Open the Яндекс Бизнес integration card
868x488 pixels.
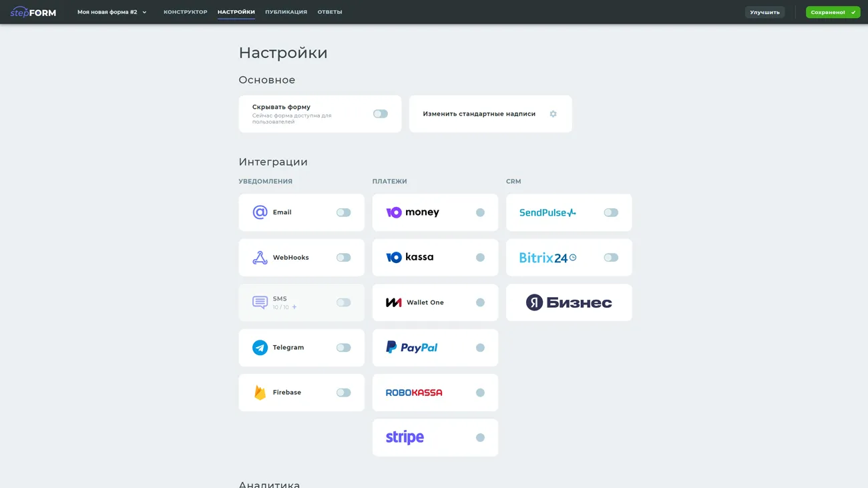coord(569,302)
